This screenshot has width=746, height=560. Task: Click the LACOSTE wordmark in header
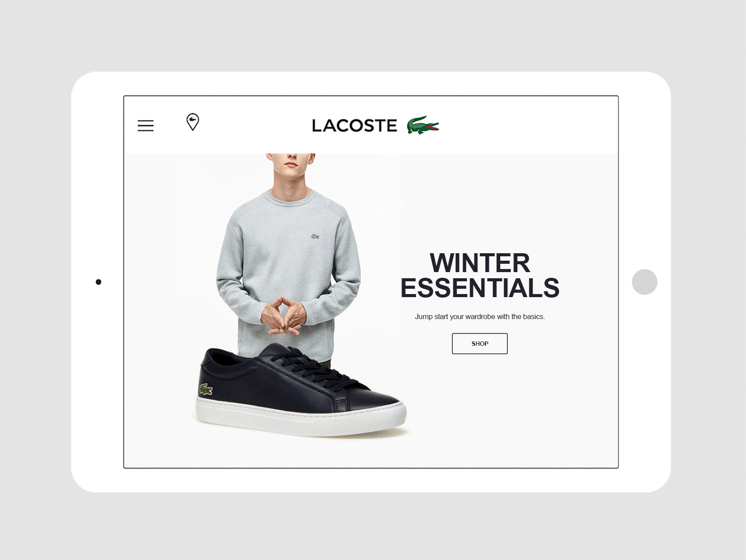click(x=354, y=126)
